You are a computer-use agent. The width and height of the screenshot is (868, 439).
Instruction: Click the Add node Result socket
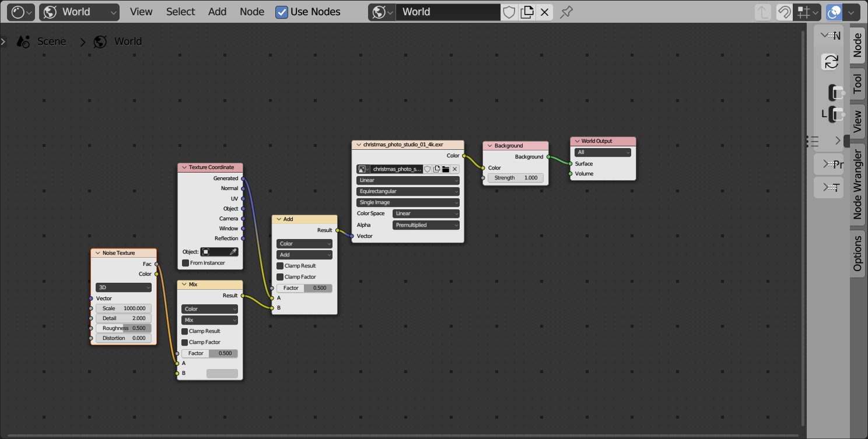[x=337, y=230]
